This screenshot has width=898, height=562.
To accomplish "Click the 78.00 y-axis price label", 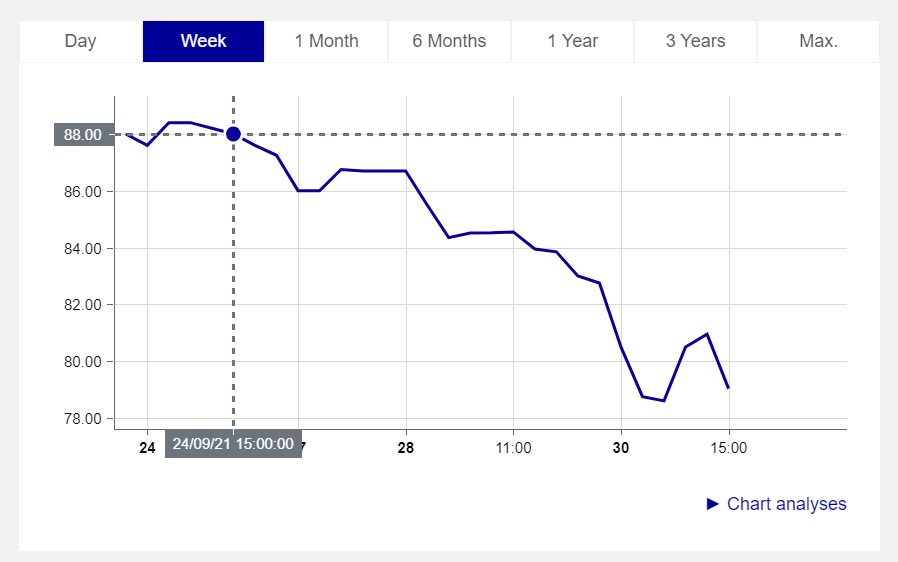I will 82,418.
